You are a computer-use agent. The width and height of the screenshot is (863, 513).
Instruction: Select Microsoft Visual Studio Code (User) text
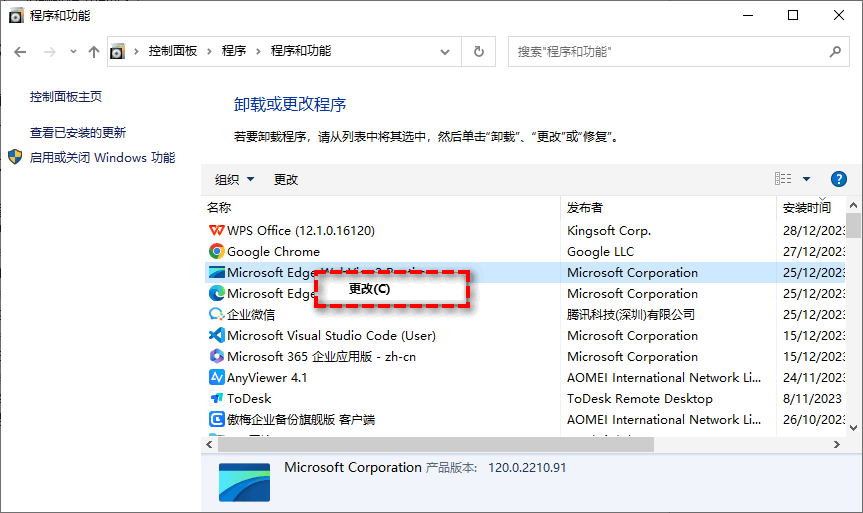pyautogui.click(x=331, y=335)
